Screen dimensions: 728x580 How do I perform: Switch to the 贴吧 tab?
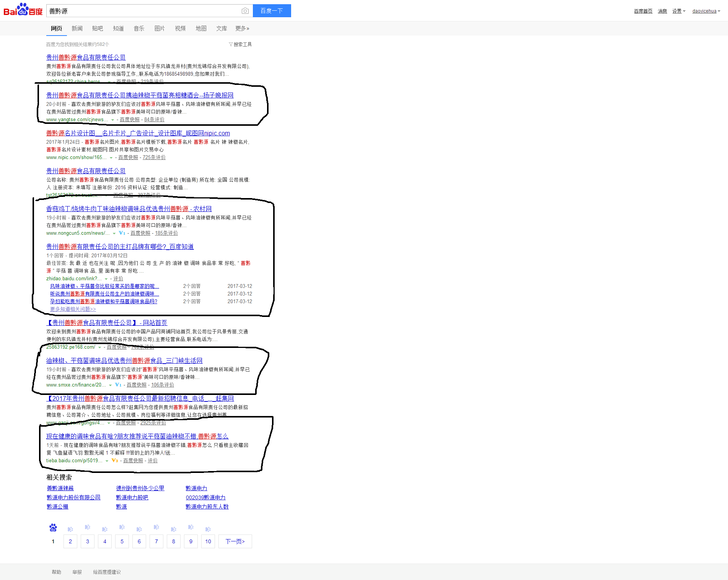click(98, 28)
